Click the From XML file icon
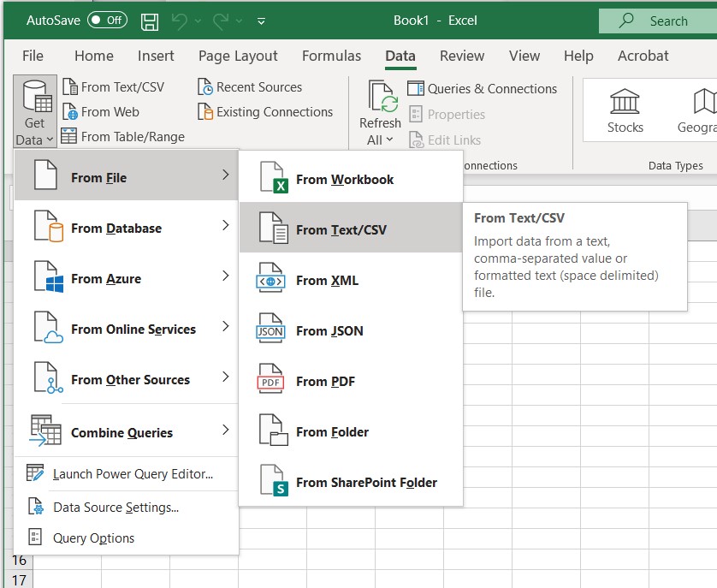This screenshot has height=588, width=717. 270,276
